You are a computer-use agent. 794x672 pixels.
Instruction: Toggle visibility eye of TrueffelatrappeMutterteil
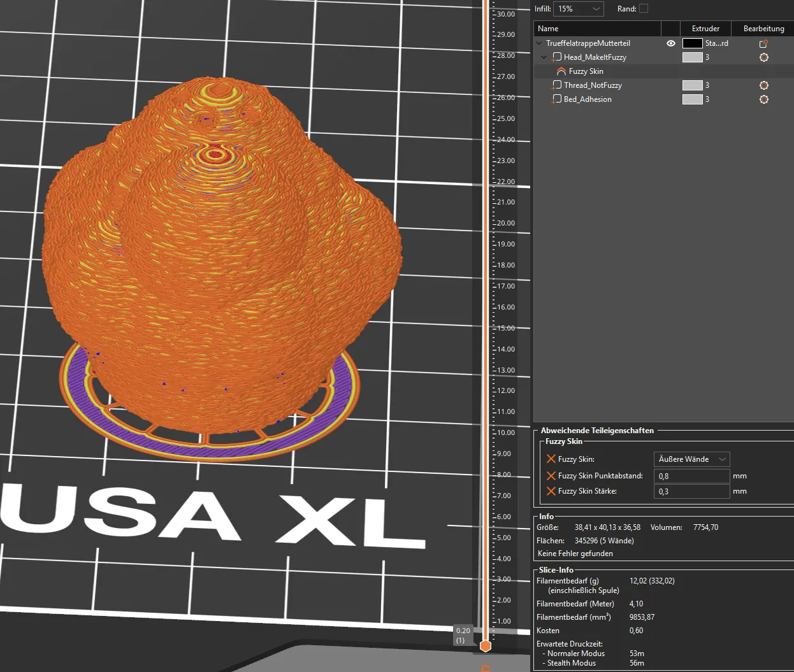[671, 43]
